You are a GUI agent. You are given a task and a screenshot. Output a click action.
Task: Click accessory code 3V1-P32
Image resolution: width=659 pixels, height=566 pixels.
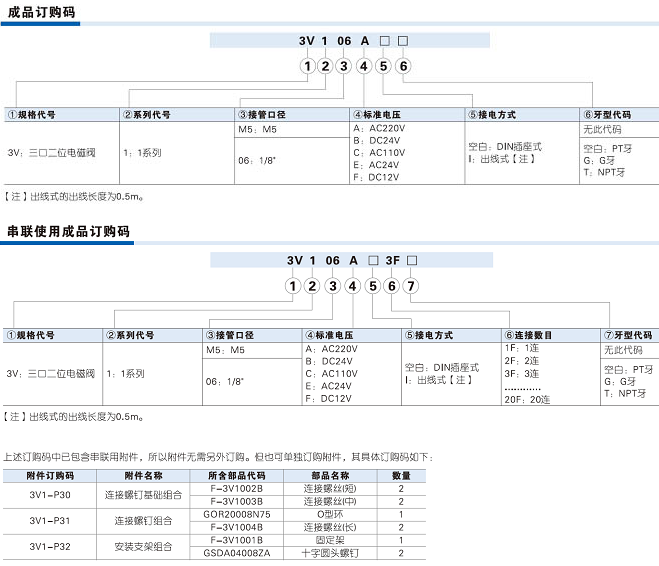pos(50,546)
